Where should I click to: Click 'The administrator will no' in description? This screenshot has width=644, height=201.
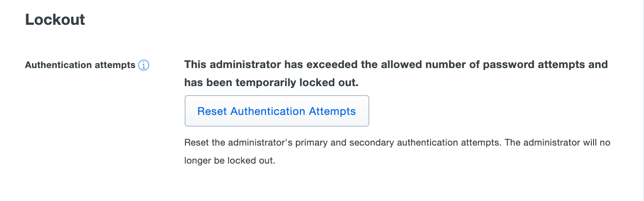tap(560, 143)
